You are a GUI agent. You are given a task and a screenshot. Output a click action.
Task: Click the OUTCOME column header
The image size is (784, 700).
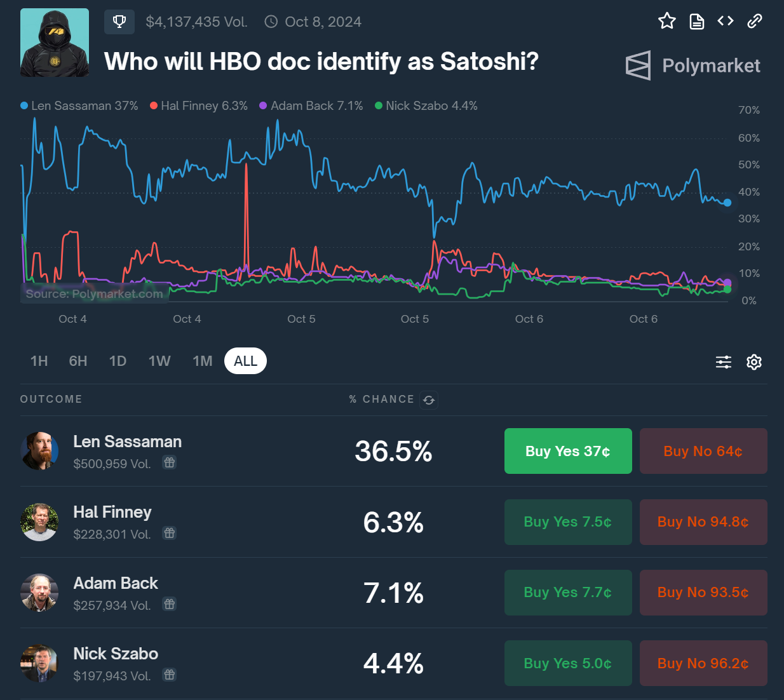(x=51, y=399)
